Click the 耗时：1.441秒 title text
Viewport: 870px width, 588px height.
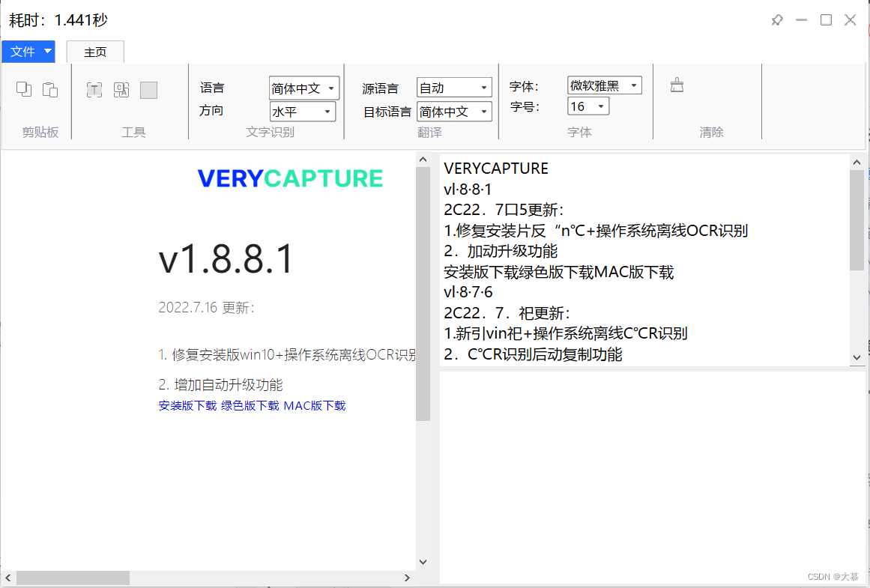point(58,20)
